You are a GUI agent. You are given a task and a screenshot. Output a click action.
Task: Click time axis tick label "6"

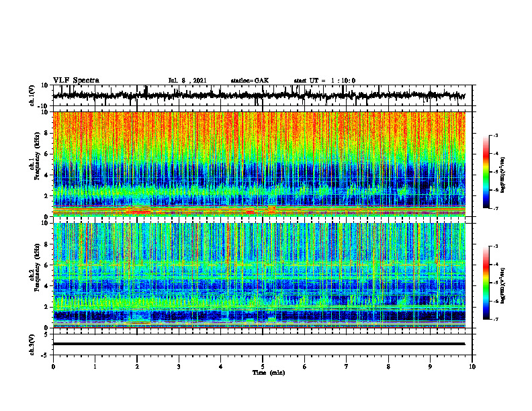click(x=305, y=367)
